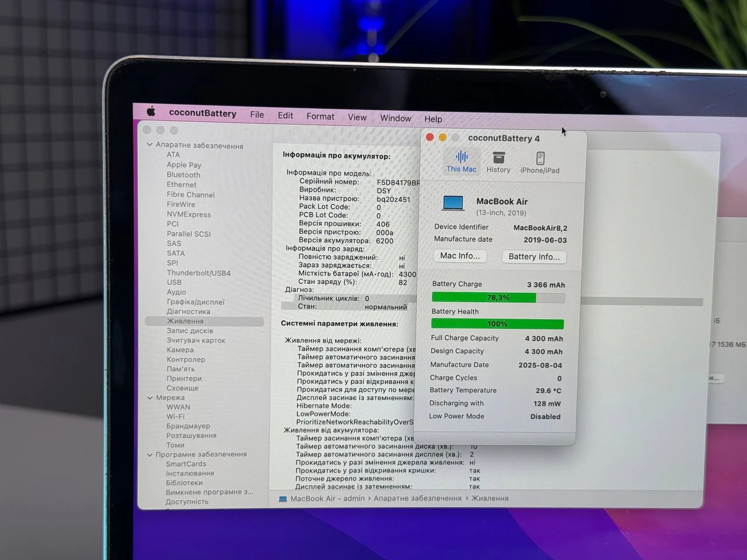Select WWAN under Мережа
This screenshot has width=747, height=560.
pyautogui.click(x=178, y=407)
